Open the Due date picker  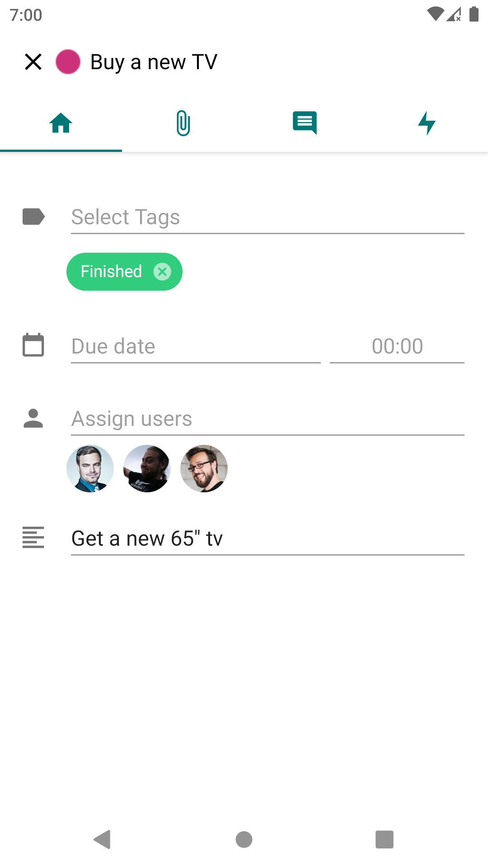click(x=196, y=347)
